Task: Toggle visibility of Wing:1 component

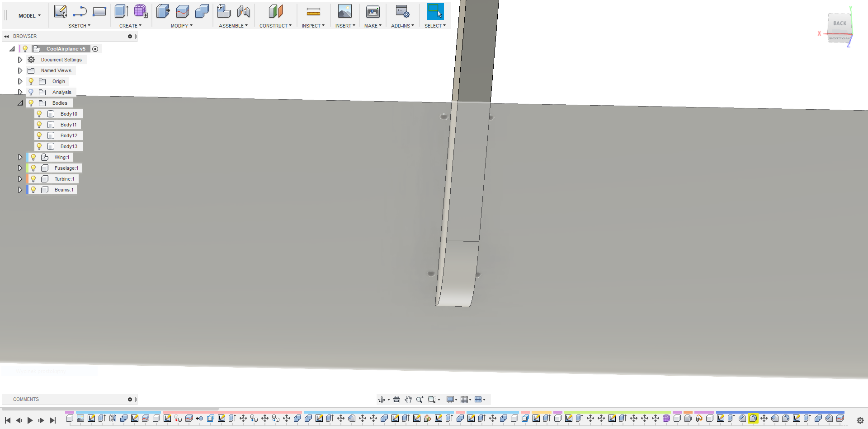Action: pos(33,157)
